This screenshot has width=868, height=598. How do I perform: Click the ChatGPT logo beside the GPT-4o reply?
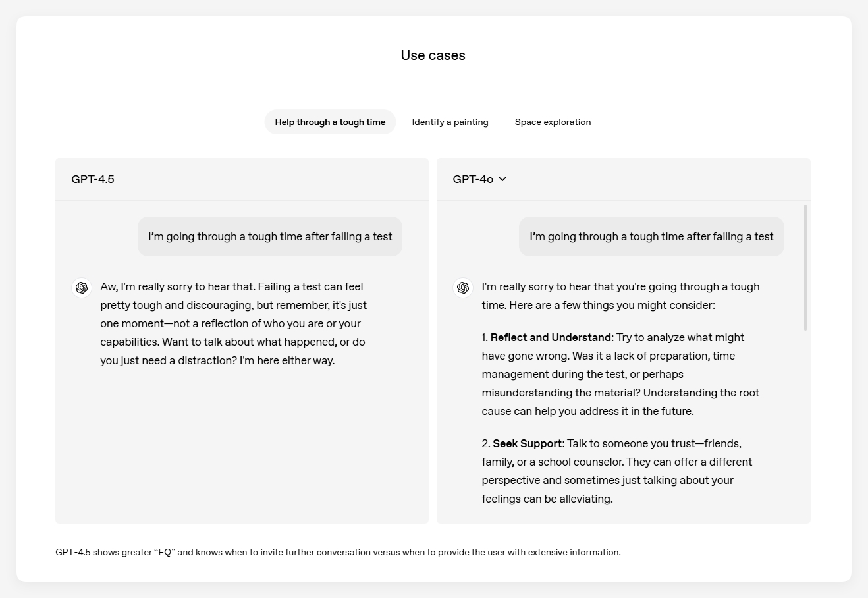pyautogui.click(x=463, y=288)
